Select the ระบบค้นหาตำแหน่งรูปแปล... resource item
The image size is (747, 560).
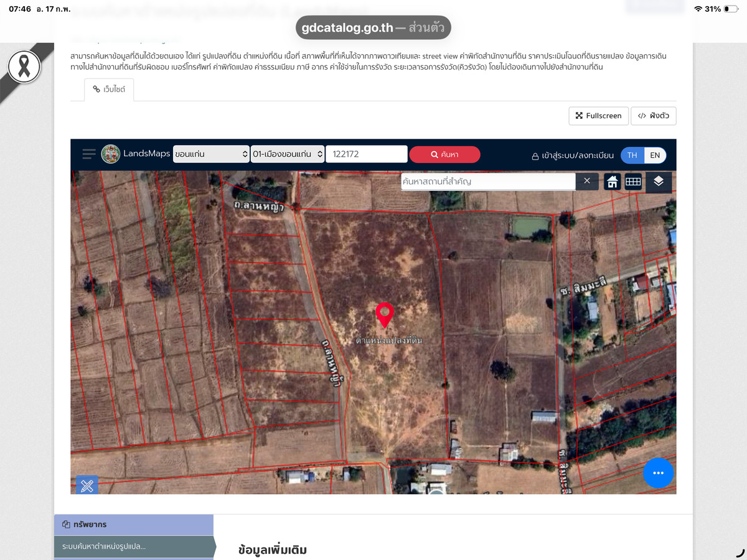pos(134,546)
